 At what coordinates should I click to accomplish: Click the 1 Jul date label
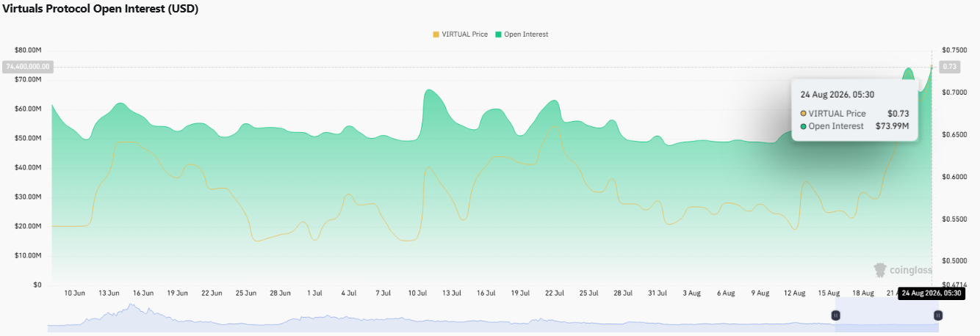click(314, 293)
